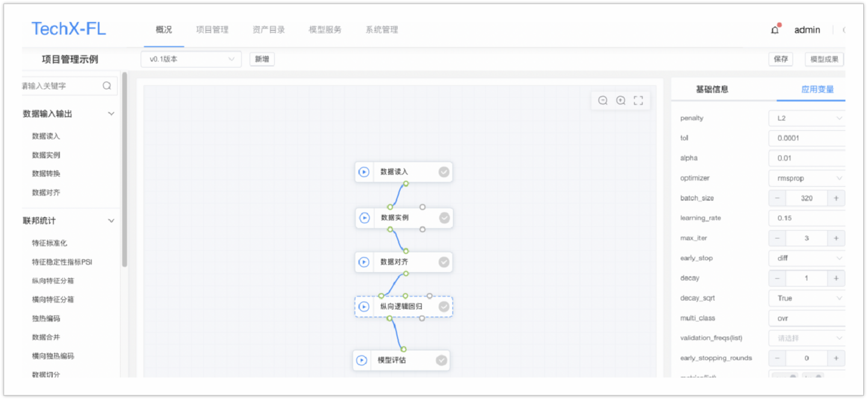The width and height of the screenshot is (868, 400).
Task: Run the 数据对齐 node play icon
Action: (x=364, y=262)
